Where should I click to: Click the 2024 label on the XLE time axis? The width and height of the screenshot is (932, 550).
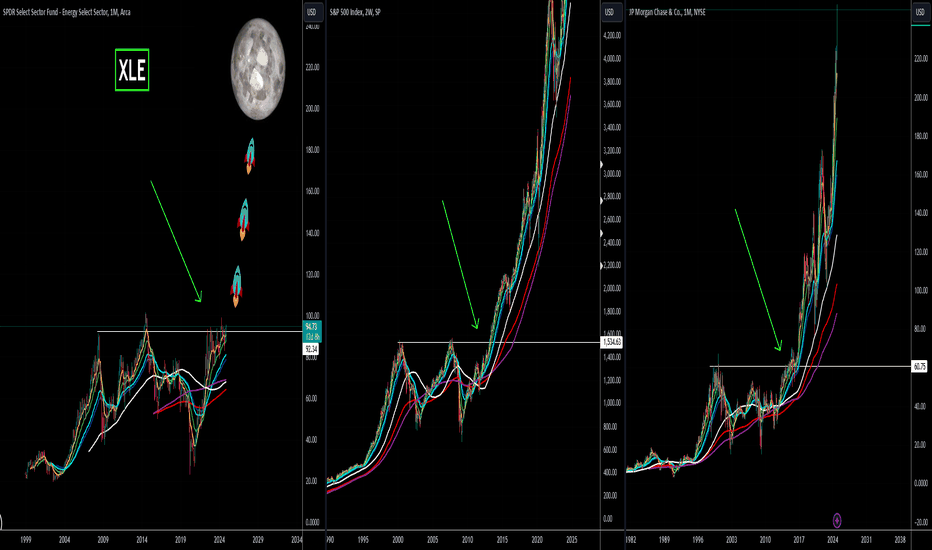point(219,540)
